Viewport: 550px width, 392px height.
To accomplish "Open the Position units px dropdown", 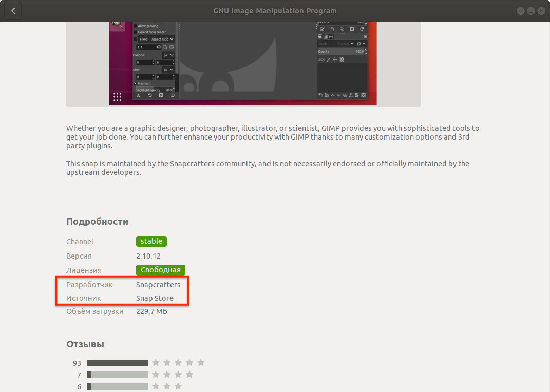I will tap(168, 55).
